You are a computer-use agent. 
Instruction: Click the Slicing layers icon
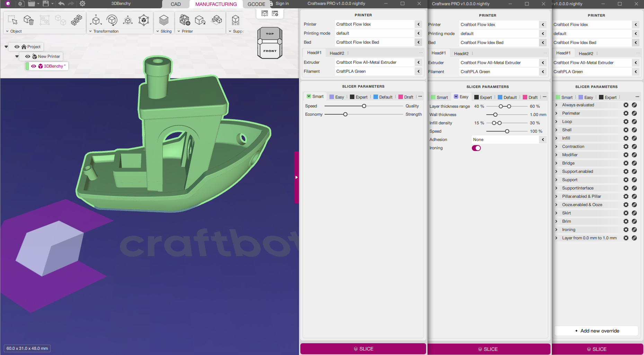click(x=164, y=20)
